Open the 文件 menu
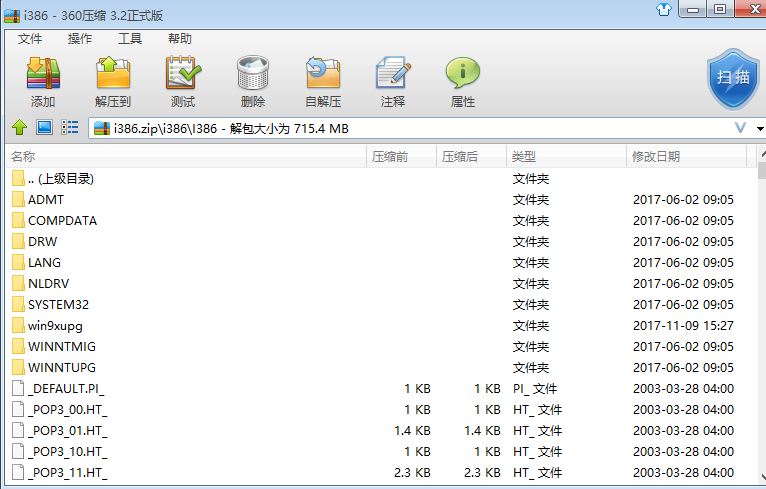 point(30,39)
